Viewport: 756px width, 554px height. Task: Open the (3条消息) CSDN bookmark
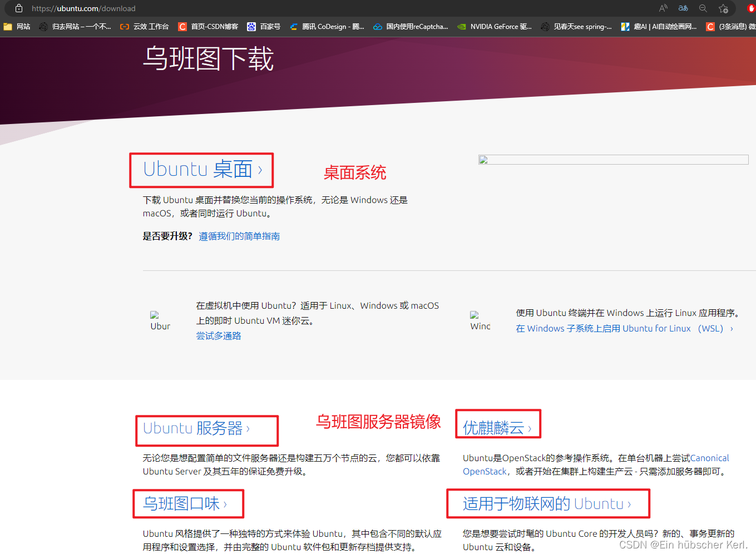(x=730, y=26)
